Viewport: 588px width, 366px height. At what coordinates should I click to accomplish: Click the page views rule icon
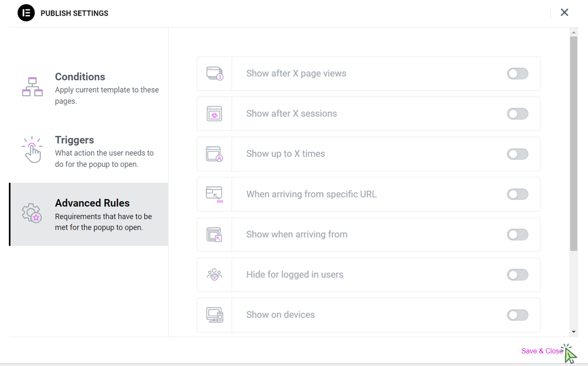click(x=214, y=73)
